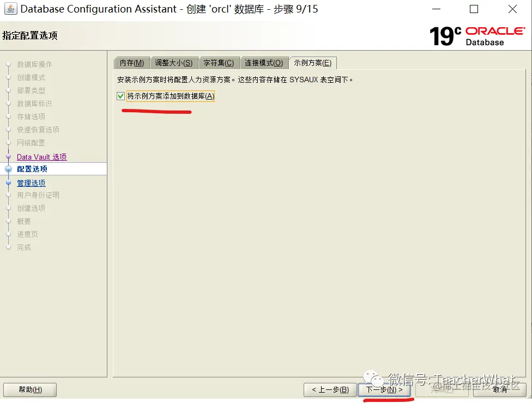Click the 部署类型 step label
Image resolution: width=532 pixels, height=403 pixels.
31,90
